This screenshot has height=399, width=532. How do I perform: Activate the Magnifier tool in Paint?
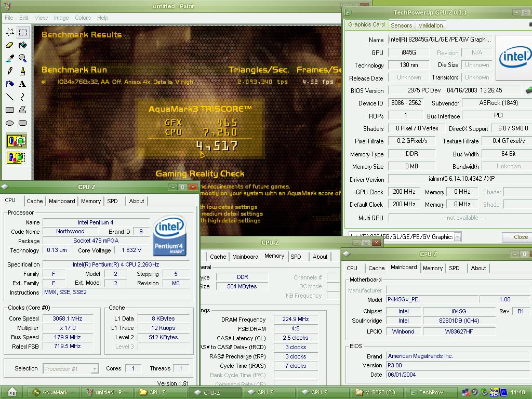pyautogui.click(x=23, y=58)
